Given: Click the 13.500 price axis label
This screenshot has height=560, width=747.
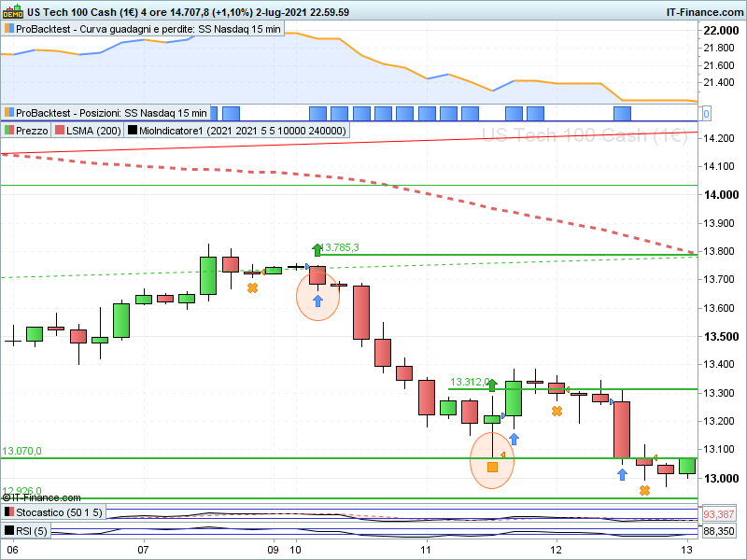Looking at the screenshot, I should [721, 336].
